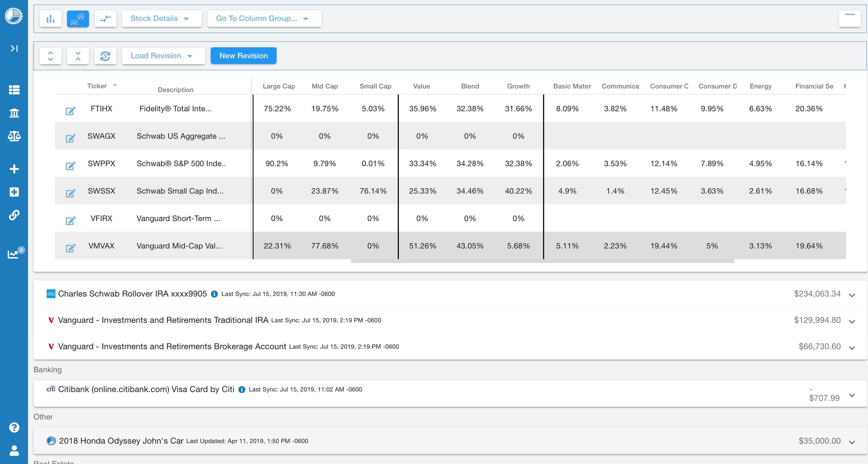Expand all rows with up-down arrows icon
Viewport: 868px width, 464px height.
[x=50, y=56]
